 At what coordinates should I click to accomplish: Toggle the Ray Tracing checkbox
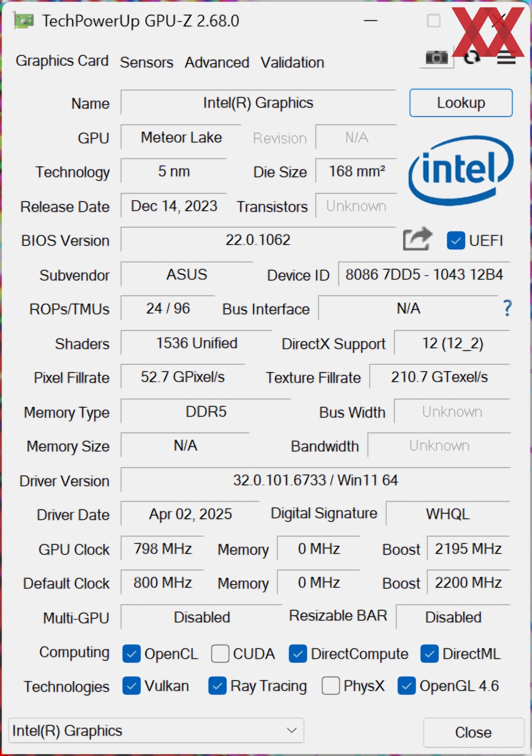217,686
